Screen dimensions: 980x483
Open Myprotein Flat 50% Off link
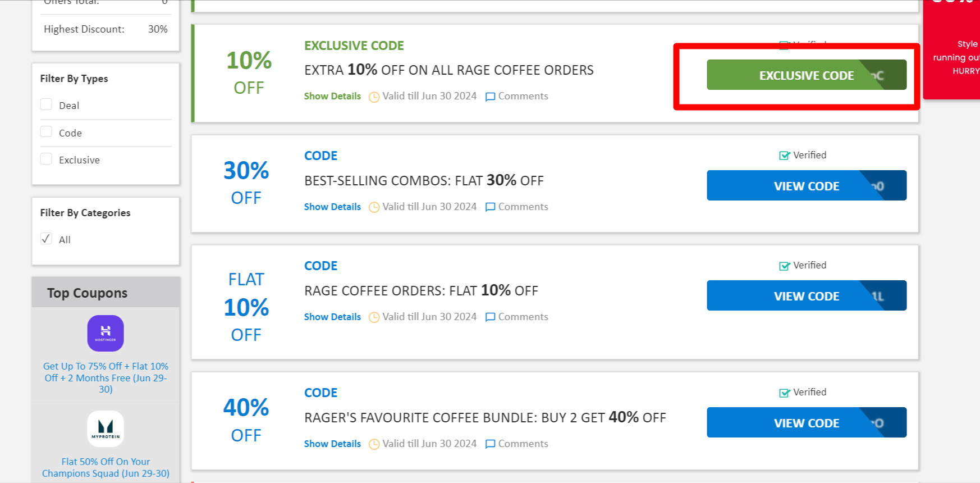pos(106,467)
